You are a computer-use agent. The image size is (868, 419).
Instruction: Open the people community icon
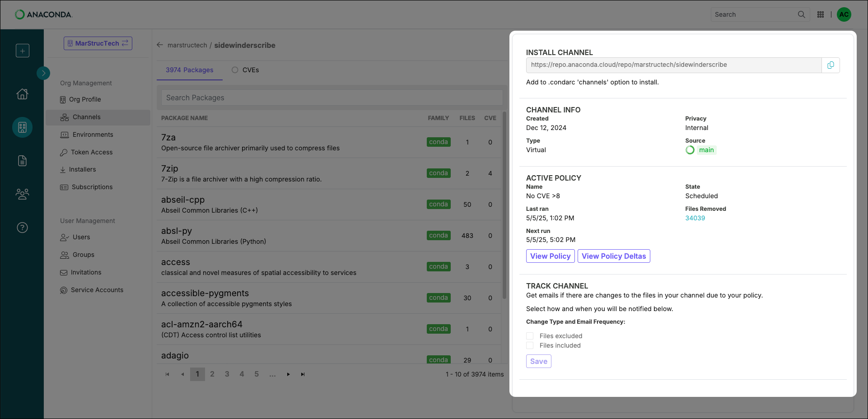point(22,194)
